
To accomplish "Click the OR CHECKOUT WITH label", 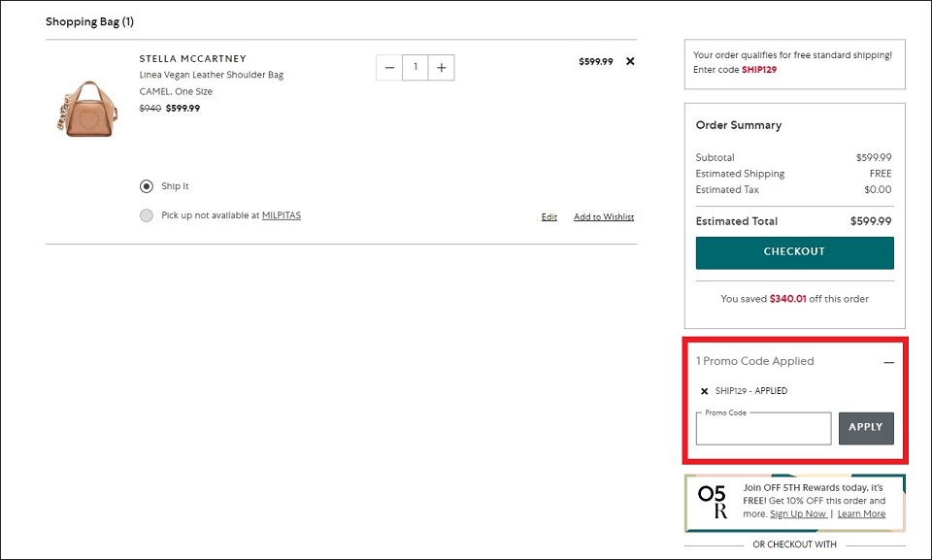I will point(795,544).
